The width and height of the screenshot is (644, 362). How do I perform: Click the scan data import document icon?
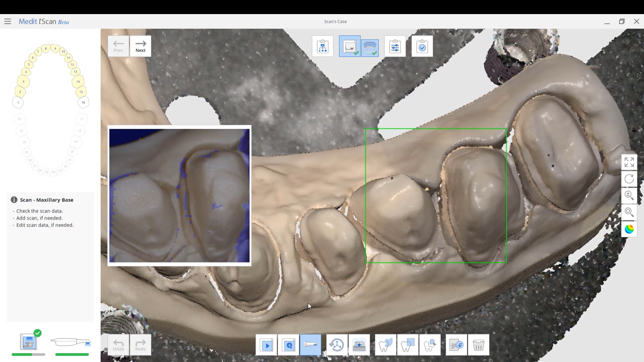point(456,345)
